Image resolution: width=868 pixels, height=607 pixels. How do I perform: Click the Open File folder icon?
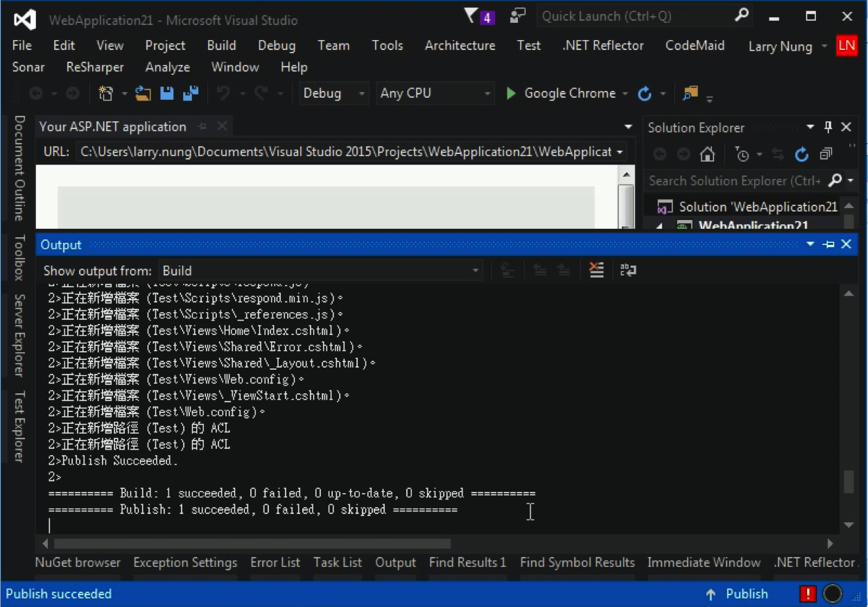tap(144, 93)
